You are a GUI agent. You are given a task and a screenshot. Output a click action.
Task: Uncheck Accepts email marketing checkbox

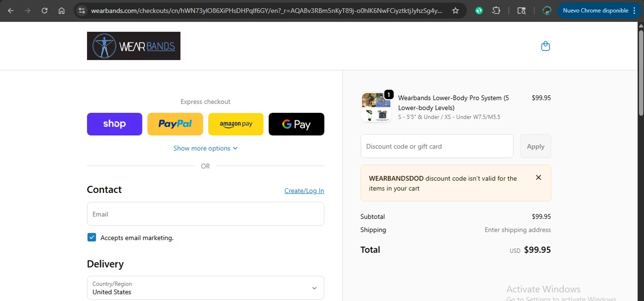point(91,238)
